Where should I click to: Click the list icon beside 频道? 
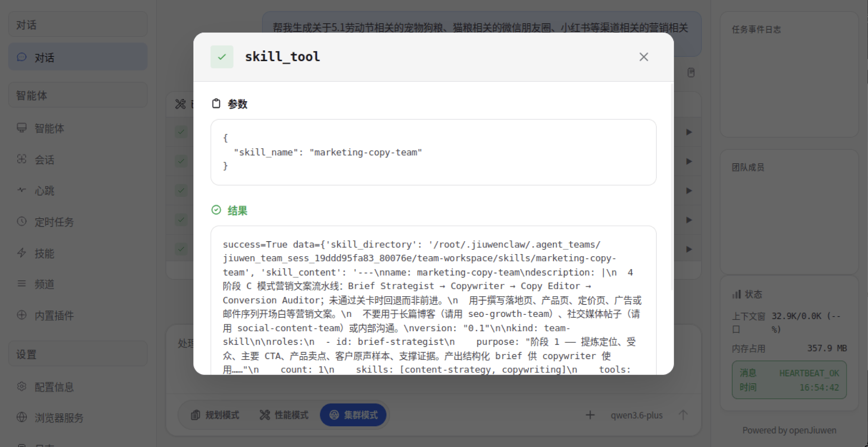click(22, 284)
